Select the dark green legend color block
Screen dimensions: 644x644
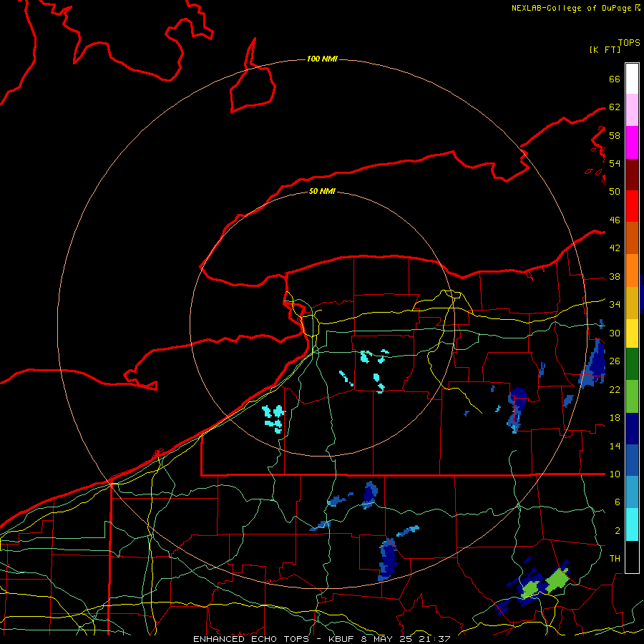(632, 364)
